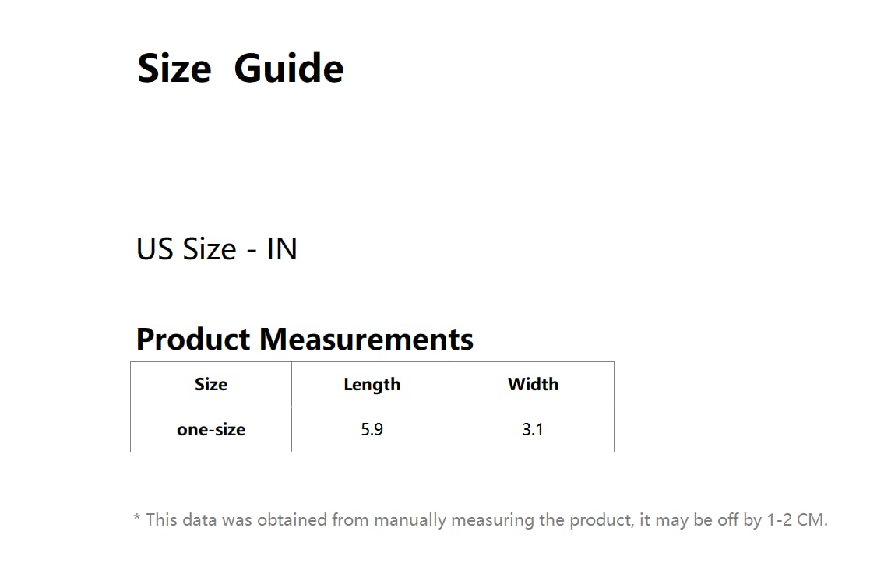
Task: Select the "US Size - IN" label
Action: coord(217,249)
